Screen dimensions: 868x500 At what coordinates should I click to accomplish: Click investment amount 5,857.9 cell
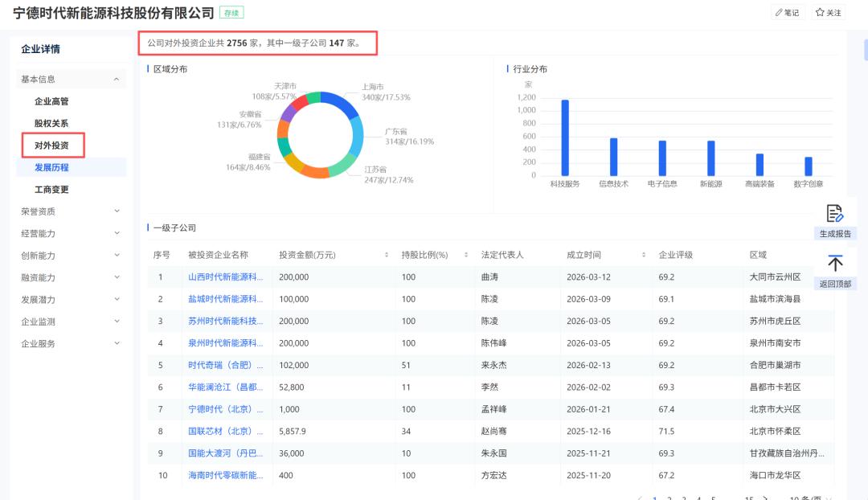coord(293,432)
